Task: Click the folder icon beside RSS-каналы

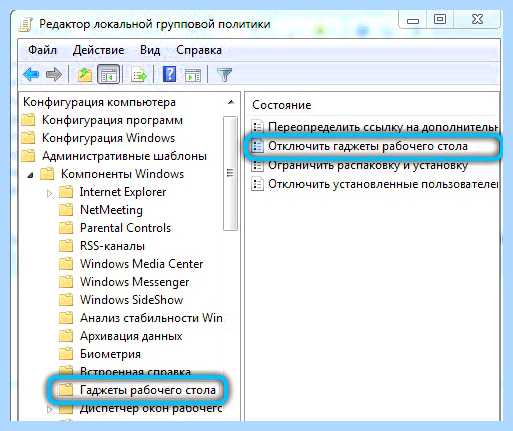Action: click(66, 246)
